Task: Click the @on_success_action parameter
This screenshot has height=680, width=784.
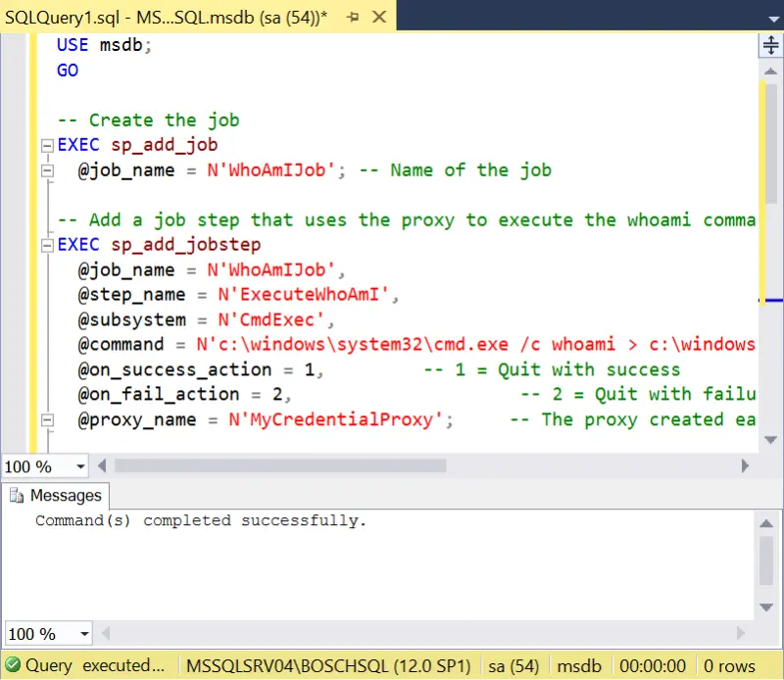Action: (x=175, y=370)
